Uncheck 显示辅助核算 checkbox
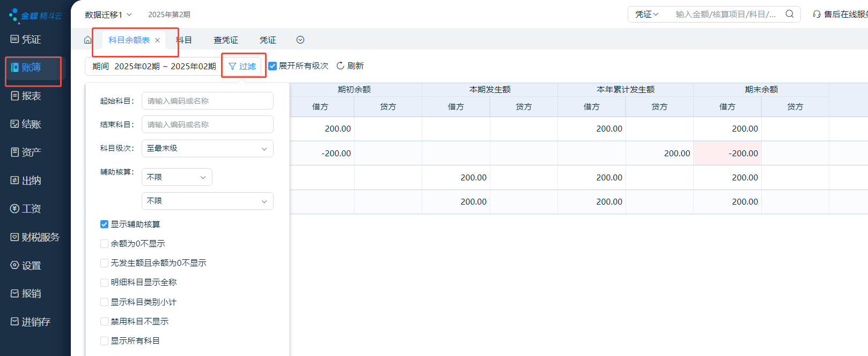This screenshot has height=356, width=868. (x=105, y=224)
